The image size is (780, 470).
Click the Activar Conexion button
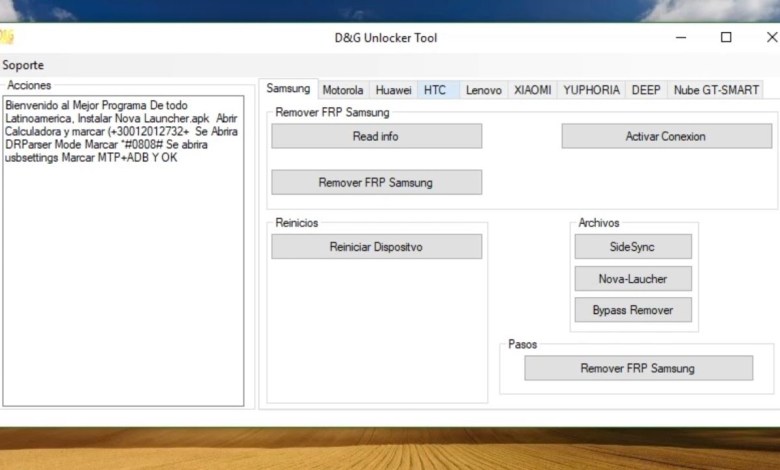point(666,136)
